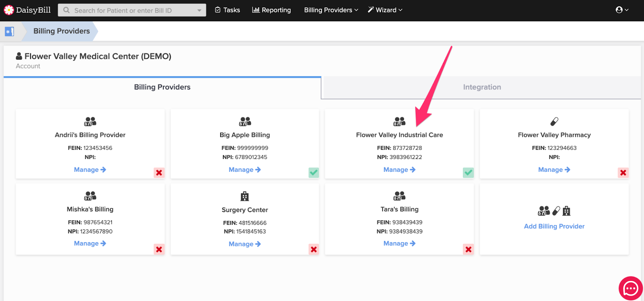The height and width of the screenshot is (301, 644).
Task: Open the chat support bubble
Action: [x=630, y=288]
